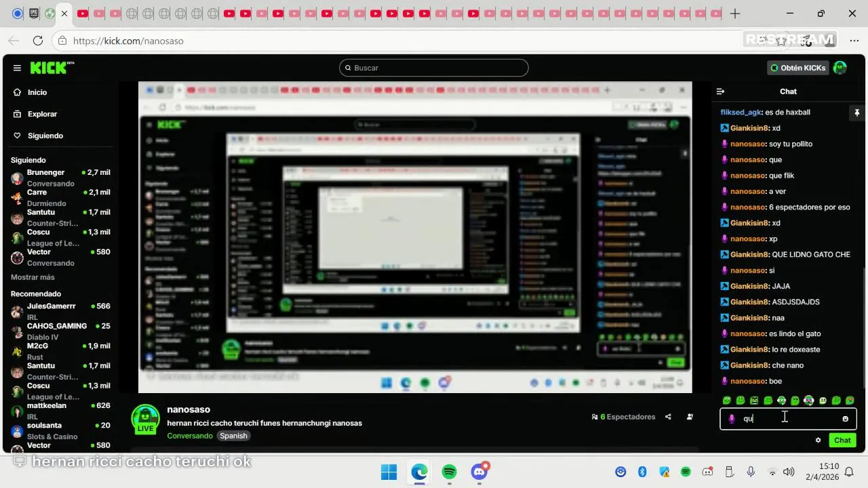
Task: Open the browser settings ellipsis menu
Action: point(854,41)
